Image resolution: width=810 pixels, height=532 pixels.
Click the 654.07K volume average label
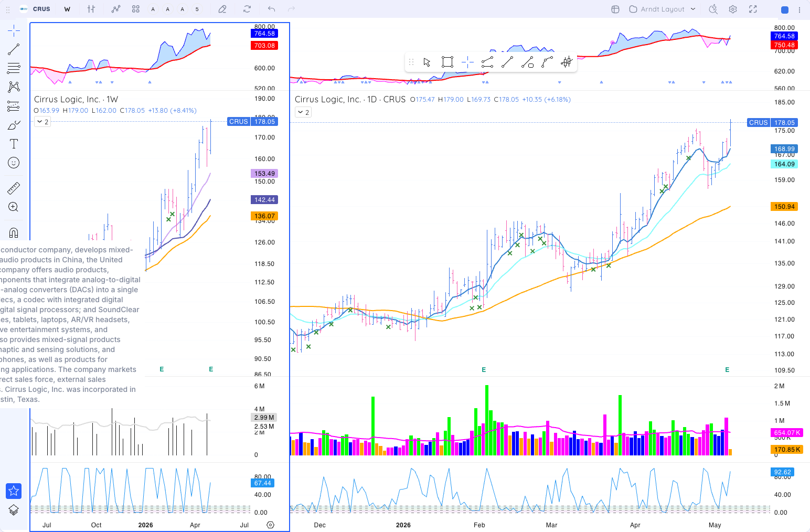787,432
